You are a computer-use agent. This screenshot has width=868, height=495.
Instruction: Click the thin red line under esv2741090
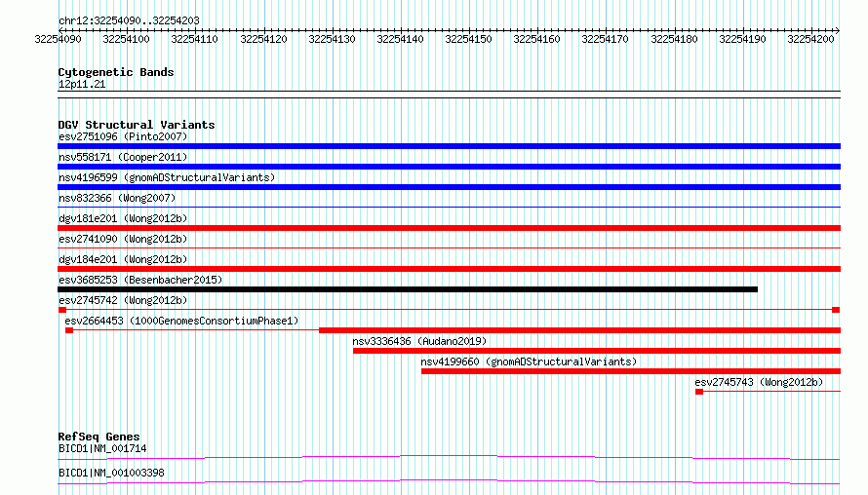coord(449,247)
